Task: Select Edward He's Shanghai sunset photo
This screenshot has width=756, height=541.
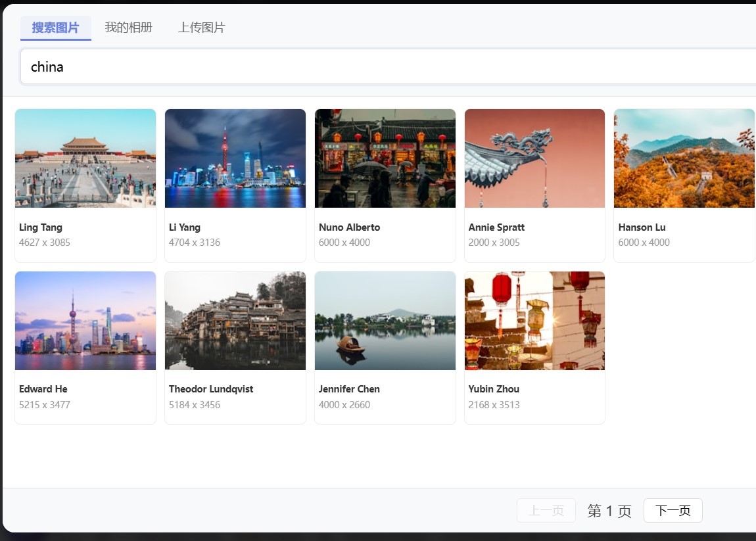Action: click(x=85, y=321)
